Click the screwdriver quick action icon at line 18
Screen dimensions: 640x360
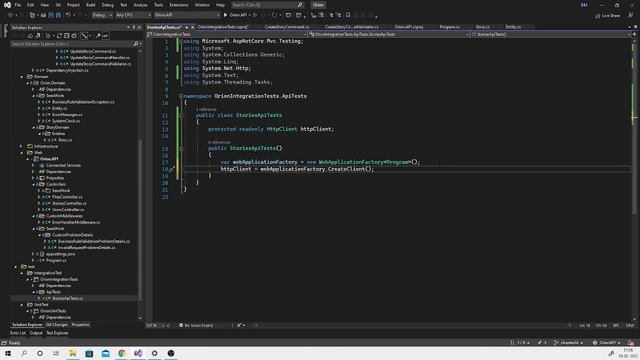tap(172, 169)
